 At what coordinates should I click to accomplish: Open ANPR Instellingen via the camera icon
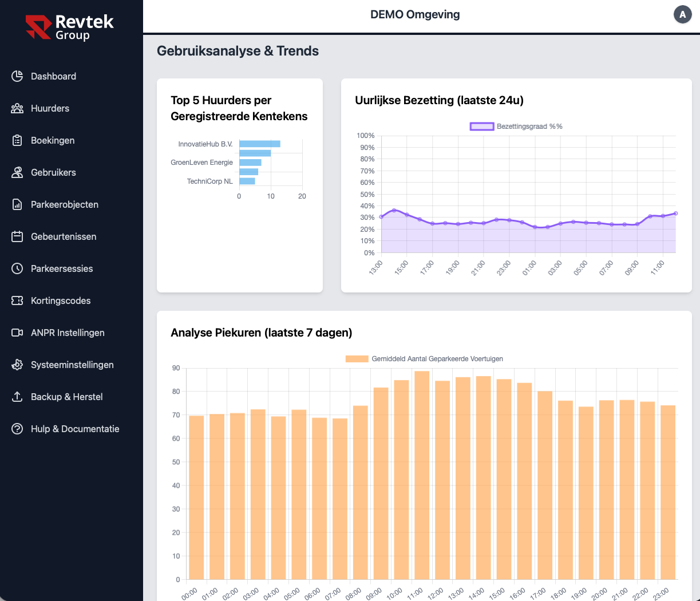(x=16, y=333)
